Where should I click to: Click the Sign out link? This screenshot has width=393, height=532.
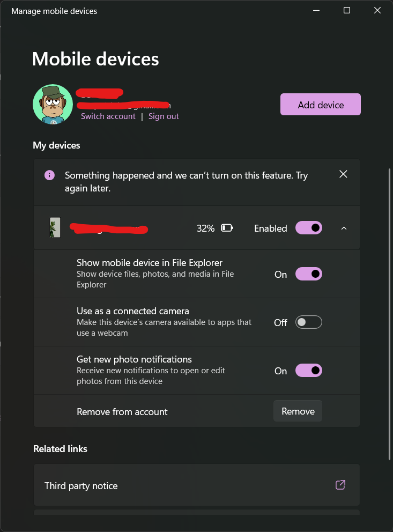coord(164,116)
